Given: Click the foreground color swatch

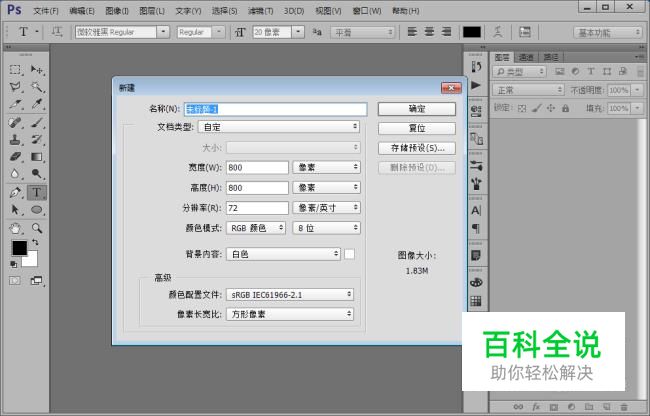Looking at the screenshot, I should [19, 248].
